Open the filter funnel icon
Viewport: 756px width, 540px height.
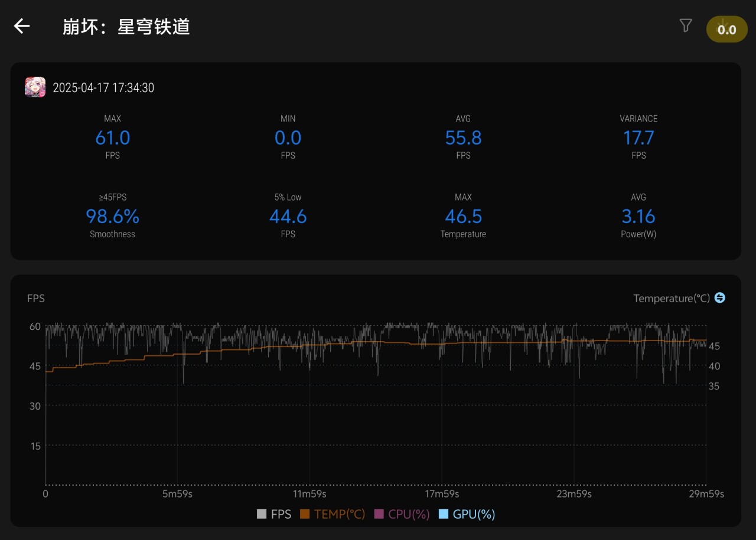[x=686, y=25]
